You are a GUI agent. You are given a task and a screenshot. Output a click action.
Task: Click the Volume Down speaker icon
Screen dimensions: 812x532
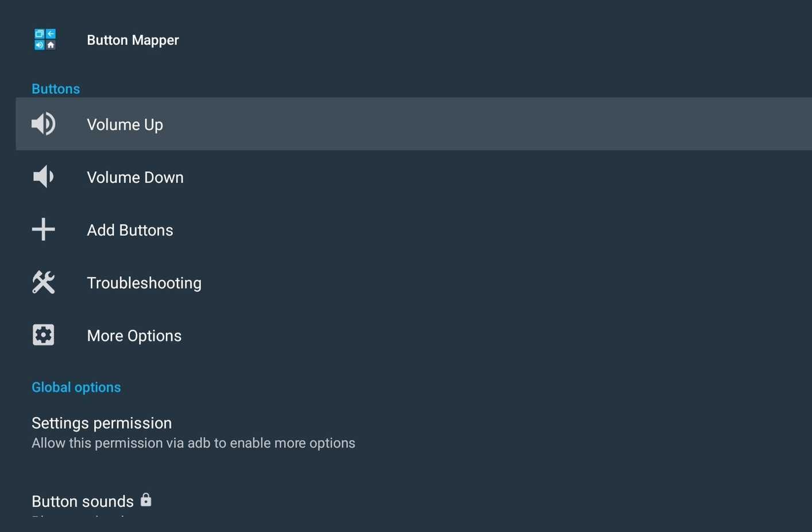click(43, 177)
